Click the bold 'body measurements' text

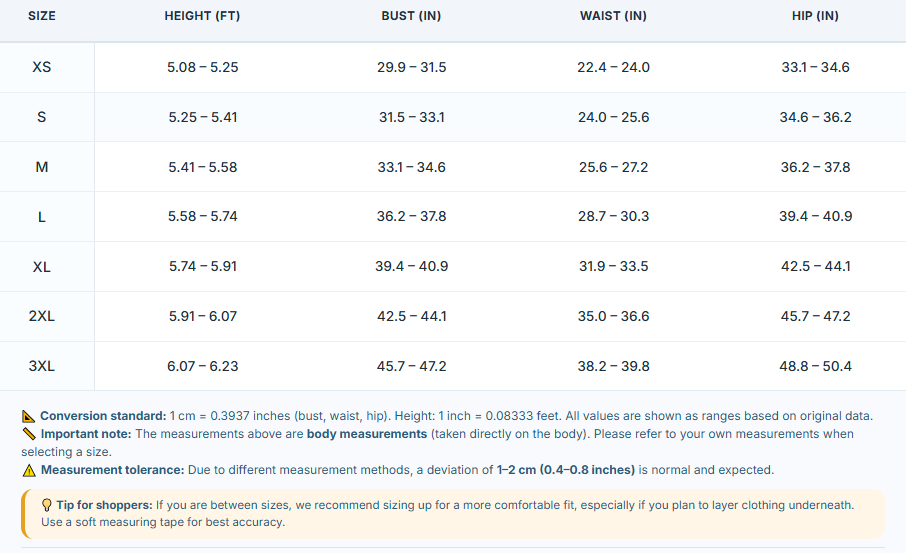pyautogui.click(x=367, y=434)
